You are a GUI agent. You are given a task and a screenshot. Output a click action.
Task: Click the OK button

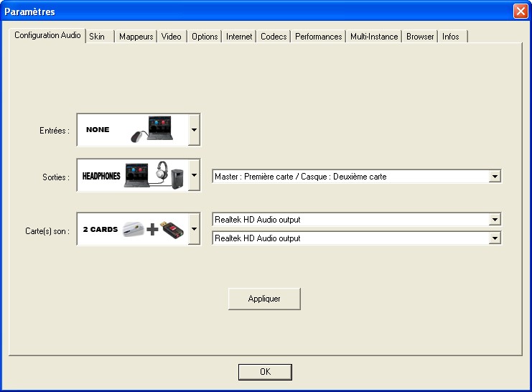tap(265, 372)
